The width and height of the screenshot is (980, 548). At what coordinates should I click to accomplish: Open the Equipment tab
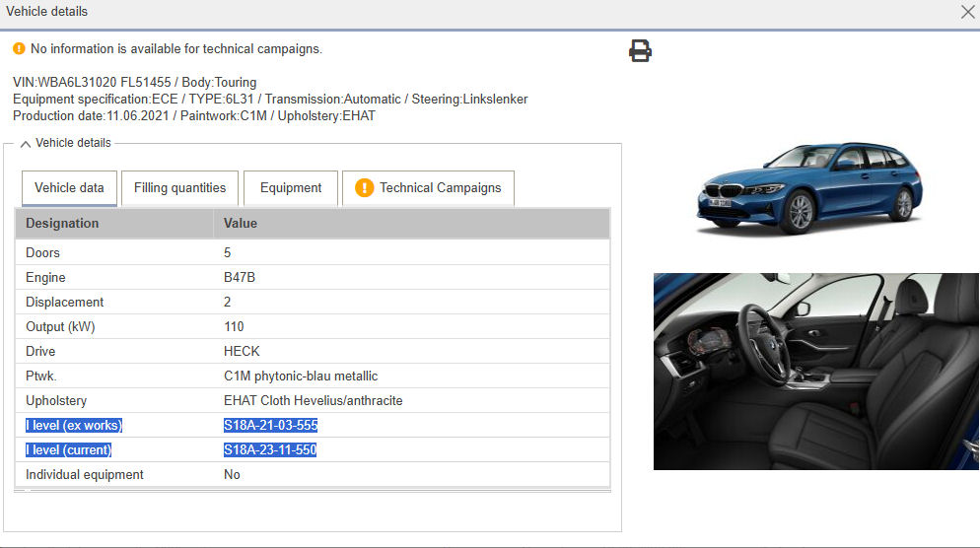tap(291, 187)
